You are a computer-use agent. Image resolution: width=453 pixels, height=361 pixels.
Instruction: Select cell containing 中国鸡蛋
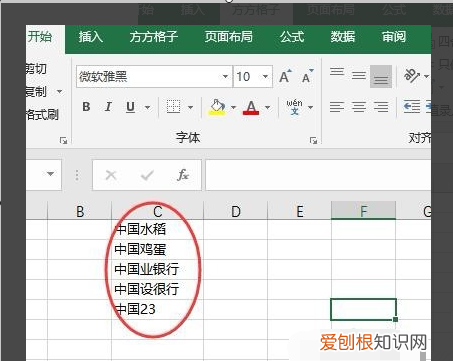(x=157, y=249)
